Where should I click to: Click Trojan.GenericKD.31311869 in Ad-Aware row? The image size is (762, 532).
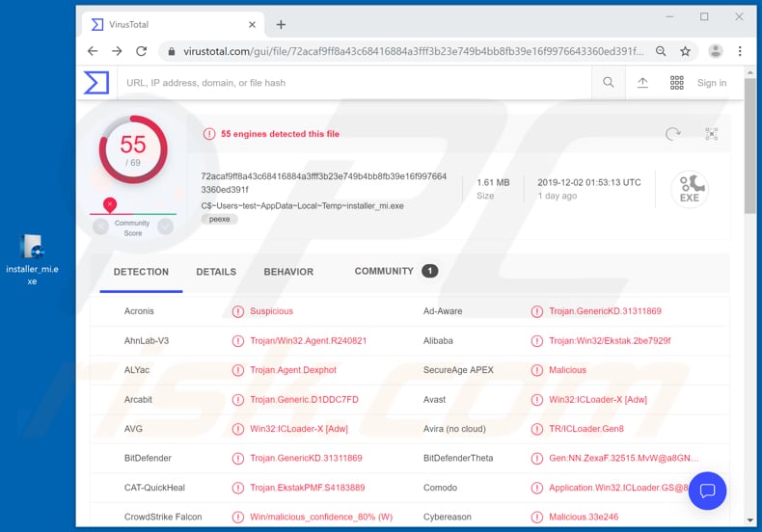605,311
